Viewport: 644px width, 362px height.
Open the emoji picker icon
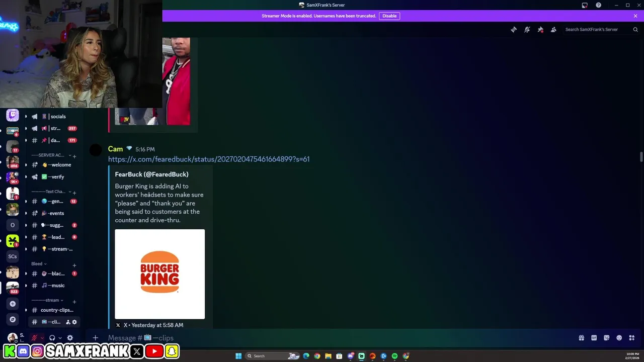pyautogui.click(x=619, y=338)
